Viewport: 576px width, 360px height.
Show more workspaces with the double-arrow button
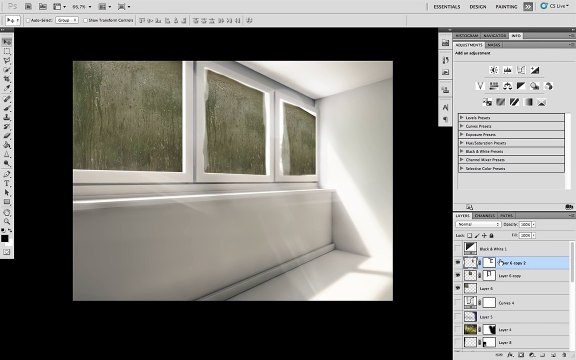click(x=528, y=7)
